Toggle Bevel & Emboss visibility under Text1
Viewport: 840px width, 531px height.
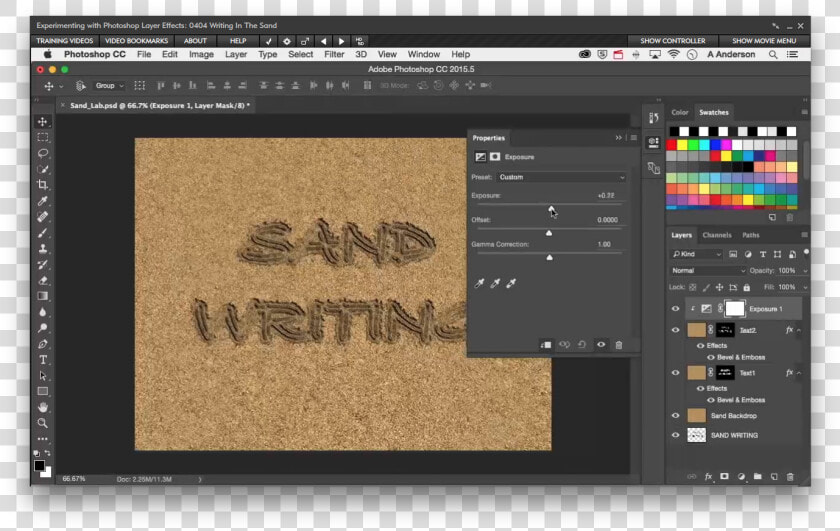(x=711, y=400)
